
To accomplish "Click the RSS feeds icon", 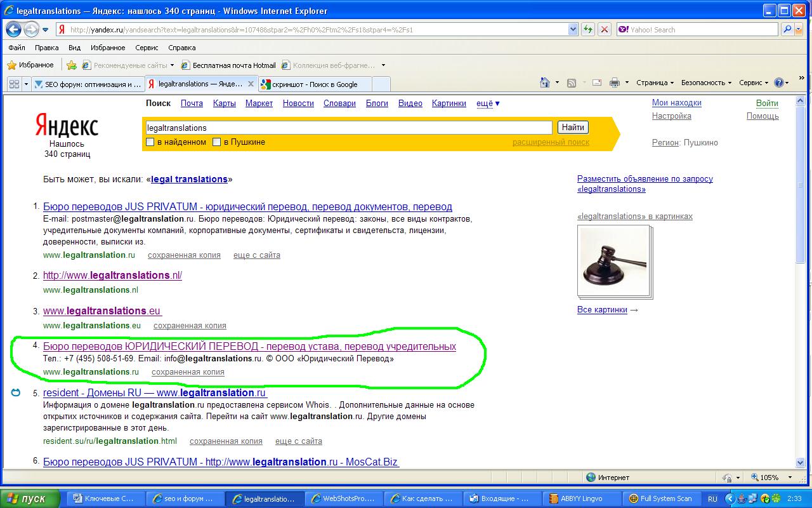I will coord(572,83).
